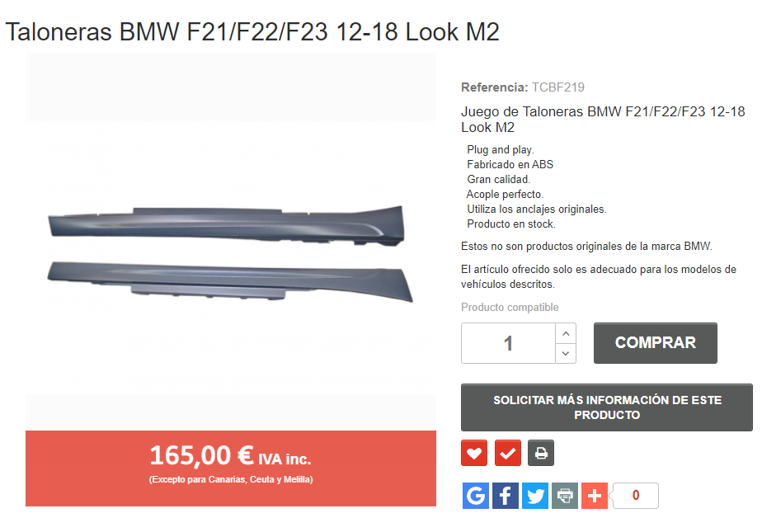This screenshot has height=532, width=762.
Task: Click the 165,00 € price banner
Action: pyautogui.click(x=230, y=468)
